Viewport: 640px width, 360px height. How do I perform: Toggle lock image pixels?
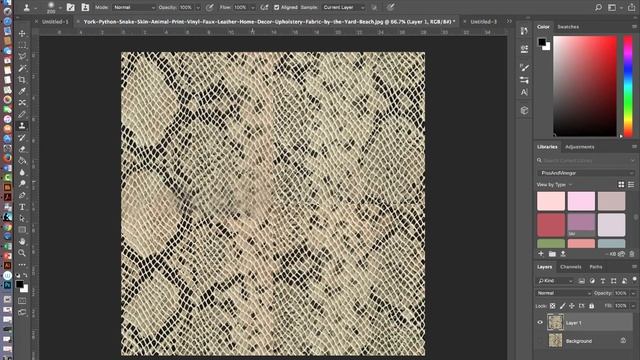coord(562,306)
